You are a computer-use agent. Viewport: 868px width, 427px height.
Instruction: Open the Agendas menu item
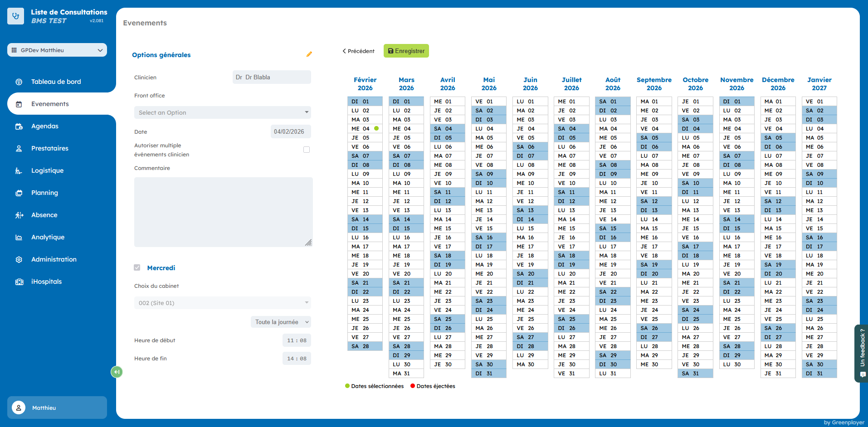pos(45,126)
